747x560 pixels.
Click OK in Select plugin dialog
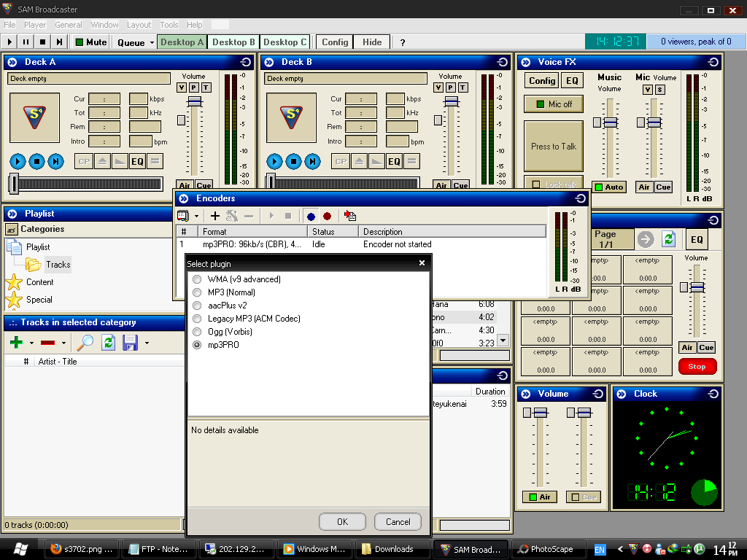343,522
